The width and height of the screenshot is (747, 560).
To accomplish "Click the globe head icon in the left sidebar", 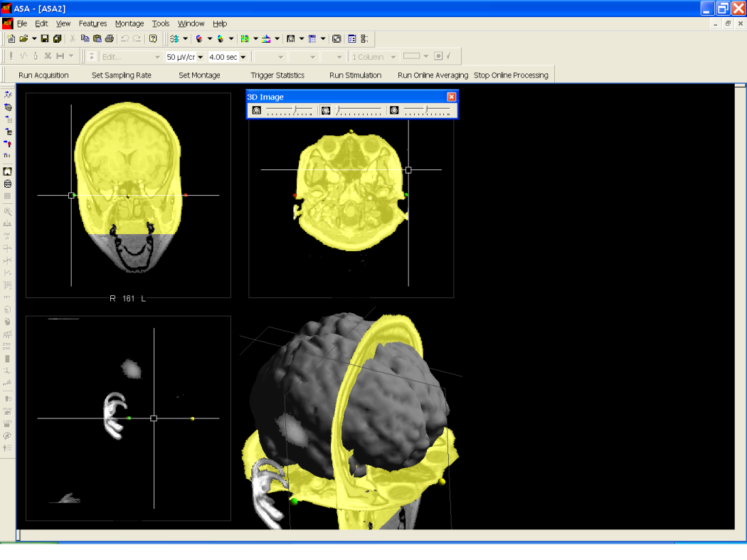I will pos(8,184).
